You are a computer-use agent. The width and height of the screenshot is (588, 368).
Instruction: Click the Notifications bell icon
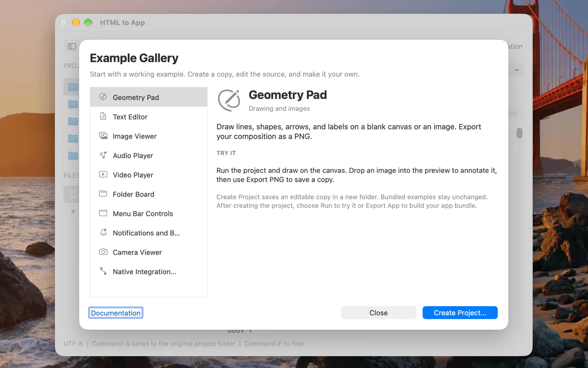click(103, 232)
